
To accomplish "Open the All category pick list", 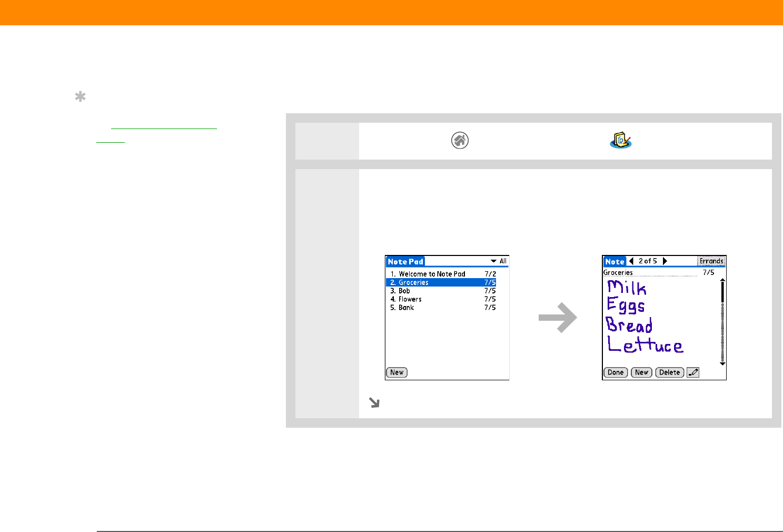I will pyautogui.click(x=499, y=261).
